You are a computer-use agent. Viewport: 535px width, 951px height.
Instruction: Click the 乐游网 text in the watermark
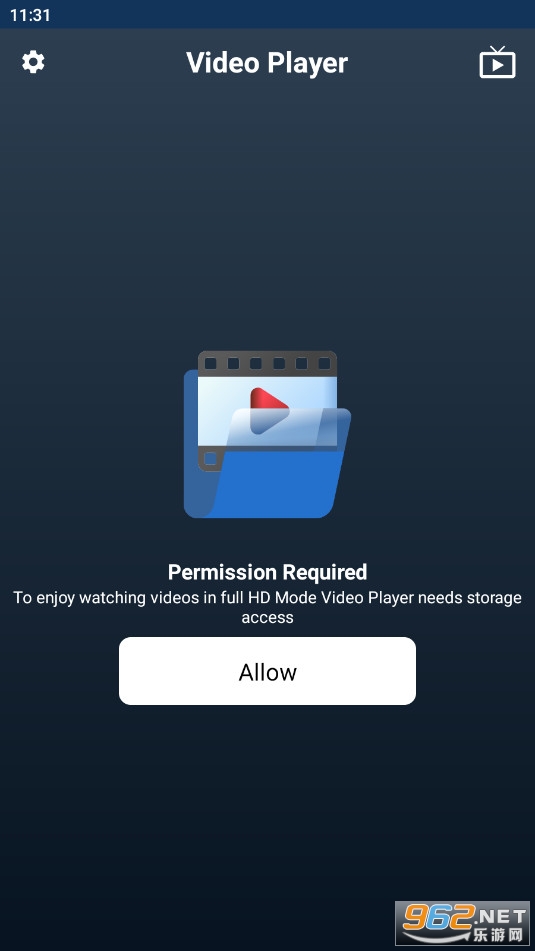tap(500, 933)
